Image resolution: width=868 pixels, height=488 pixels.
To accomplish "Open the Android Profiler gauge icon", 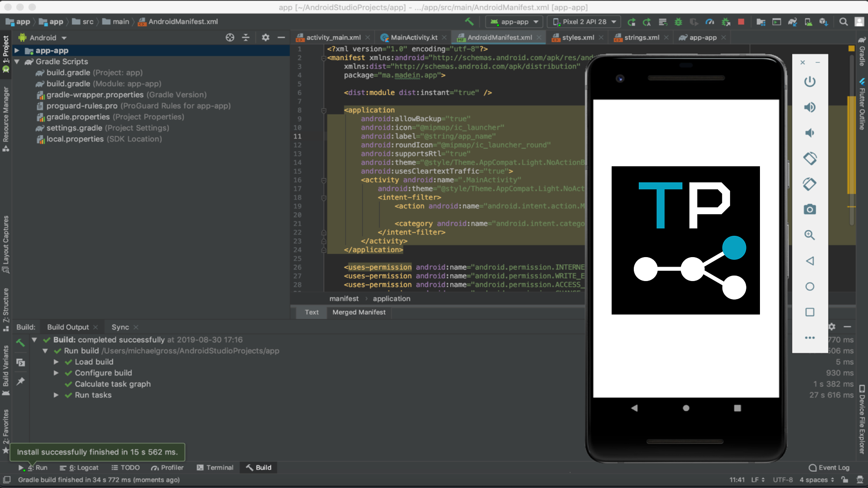I will pos(710,22).
